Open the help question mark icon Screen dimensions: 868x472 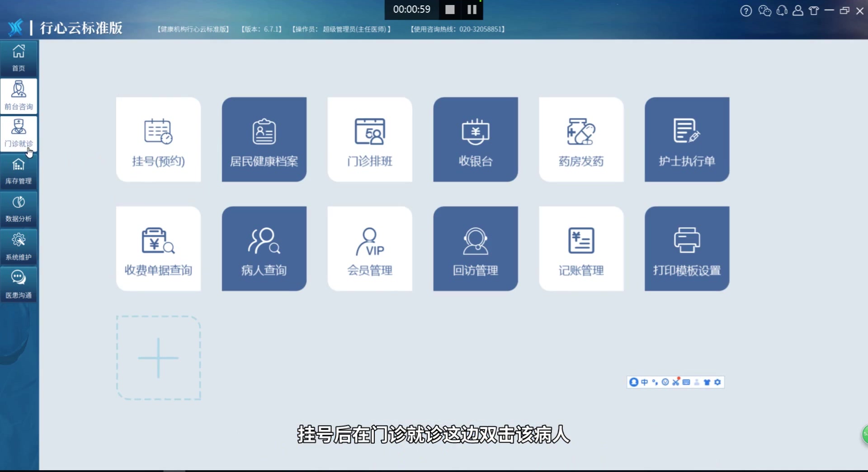(x=746, y=11)
